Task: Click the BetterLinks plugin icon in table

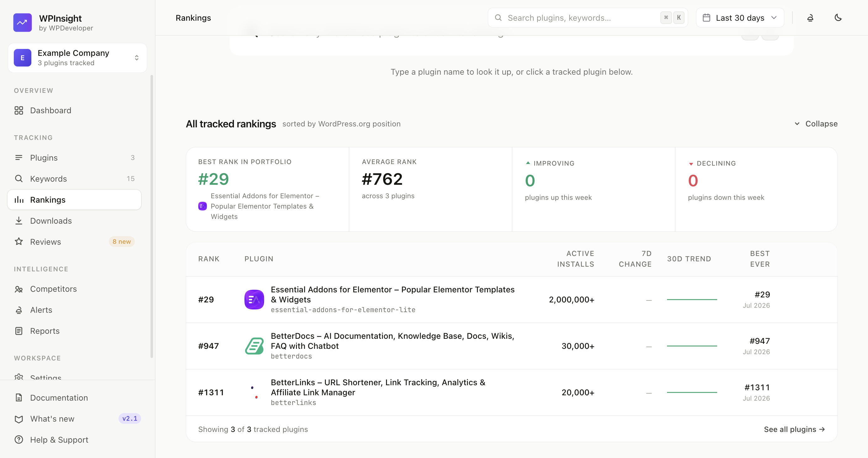Action: click(254, 393)
